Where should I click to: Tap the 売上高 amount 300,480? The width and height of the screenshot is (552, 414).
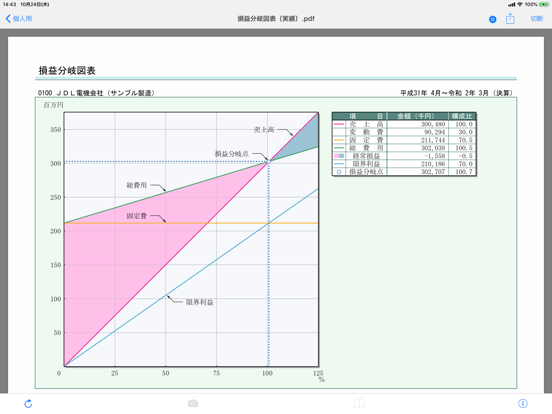tap(433, 124)
